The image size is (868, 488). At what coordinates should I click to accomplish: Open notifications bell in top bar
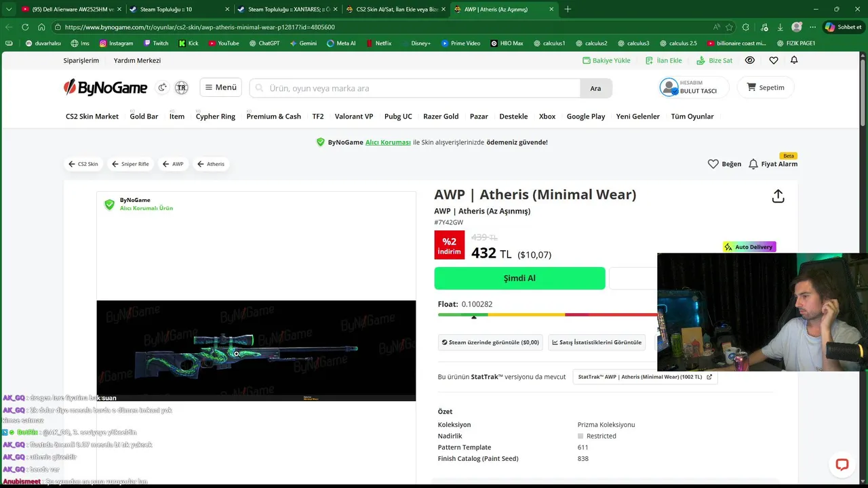point(794,60)
